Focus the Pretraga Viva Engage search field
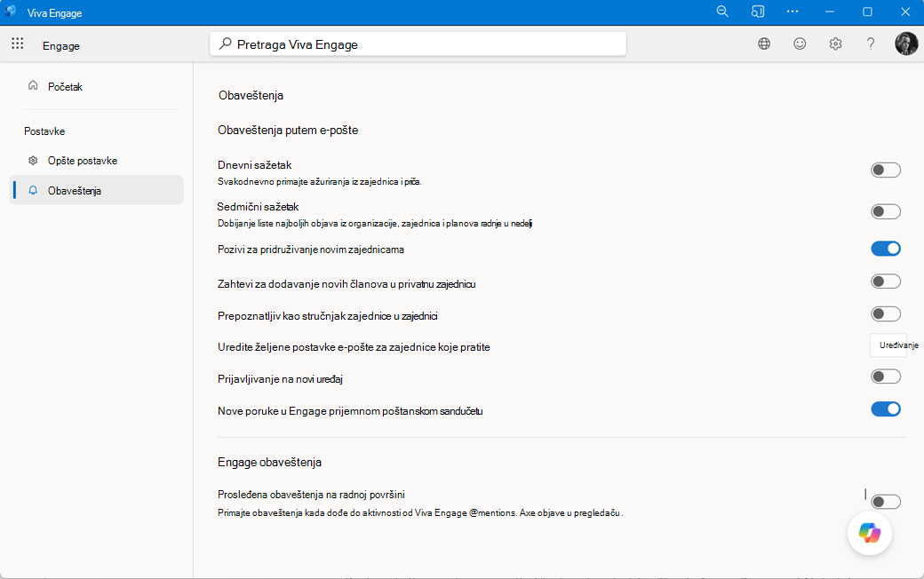Screen dimensions: 924x579 tap(418, 44)
